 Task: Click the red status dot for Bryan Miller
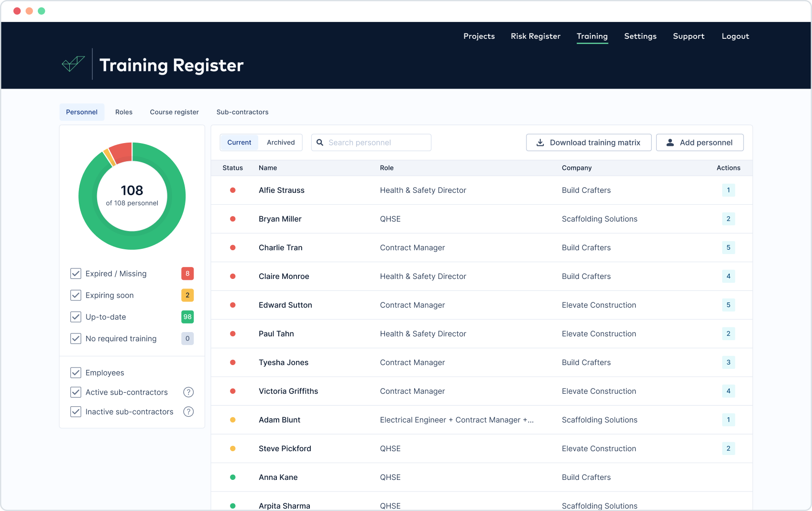coord(233,219)
